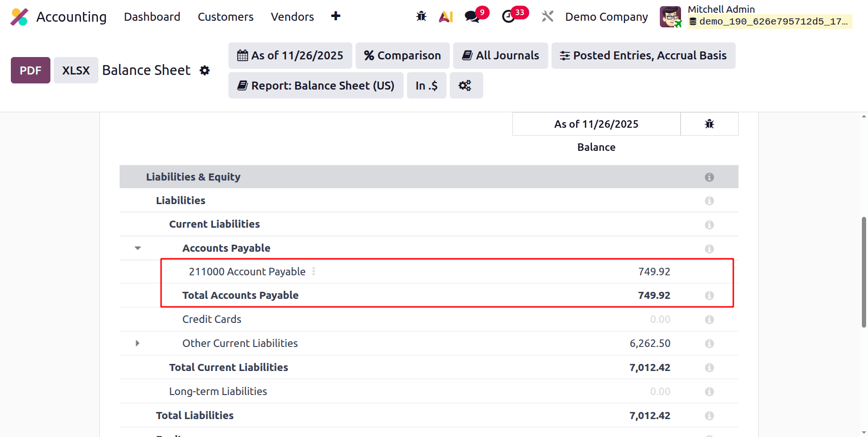The width and height of the screenshot is (868, 437).
Task: Click the Accounting app title
Action: pos(72,17)
